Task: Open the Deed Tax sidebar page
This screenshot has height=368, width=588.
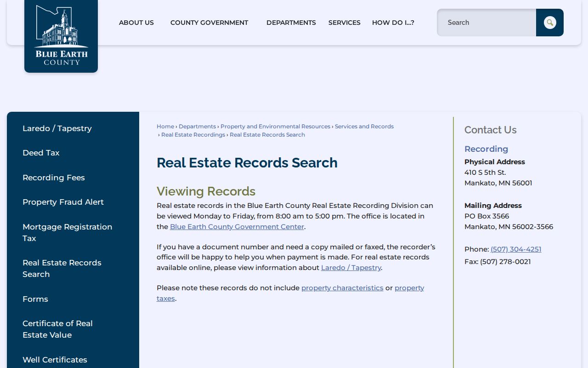Action: (x=41, y=153)
